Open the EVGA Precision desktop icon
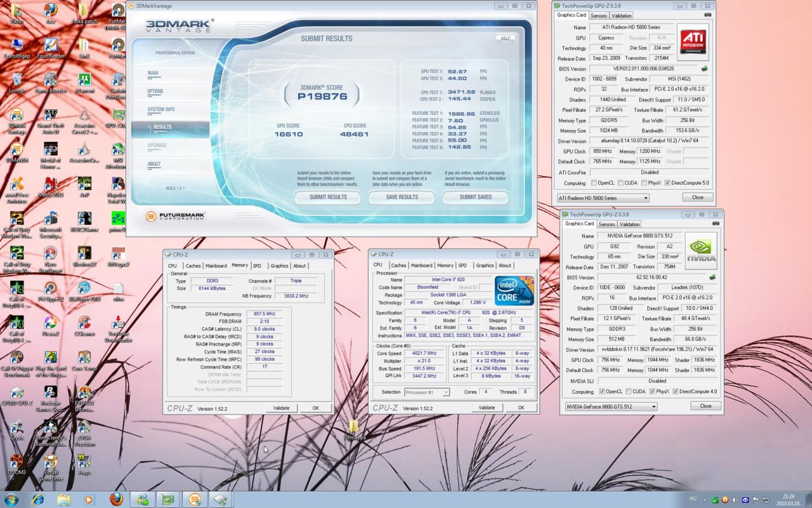812x508 pixels. (x=84, y=433)
